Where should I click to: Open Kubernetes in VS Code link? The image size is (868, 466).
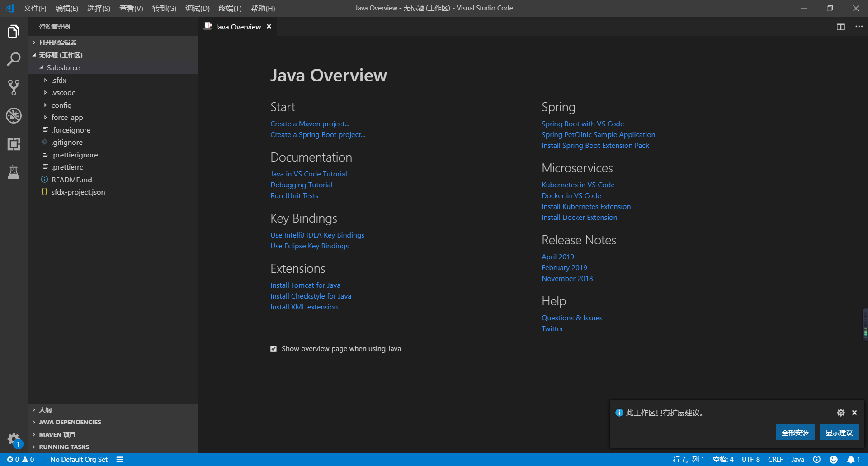point(578,185)
